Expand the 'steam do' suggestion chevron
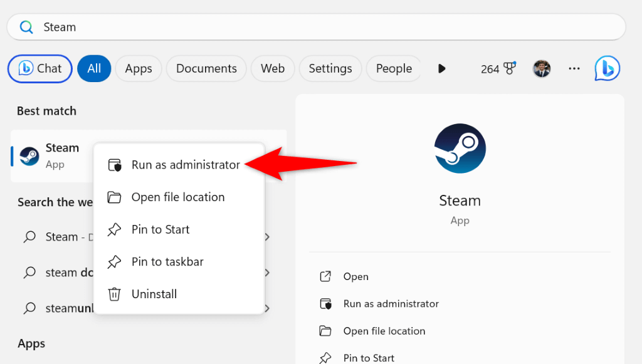The width and height of the screenshot is (642, 364). click(267, 273)
